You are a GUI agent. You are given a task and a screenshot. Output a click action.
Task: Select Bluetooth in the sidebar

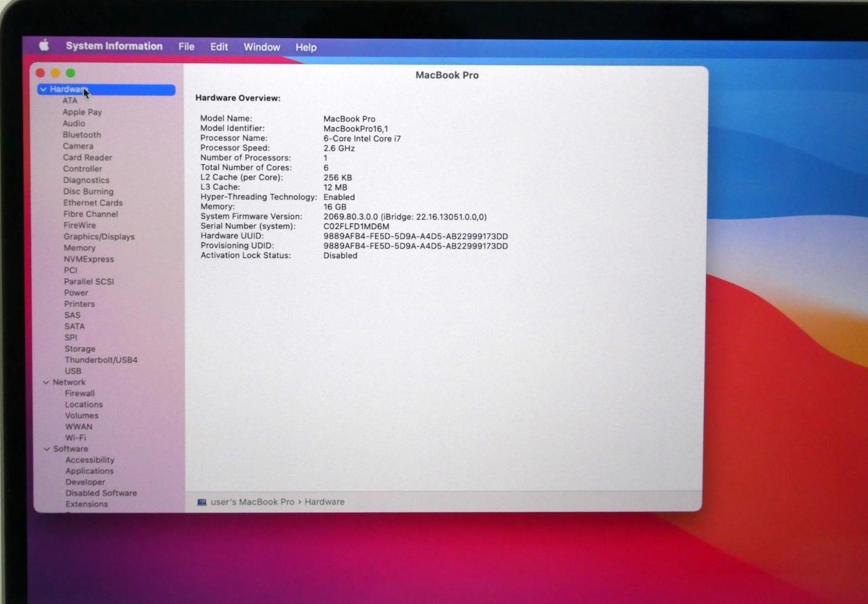click(x=82, y=135)
